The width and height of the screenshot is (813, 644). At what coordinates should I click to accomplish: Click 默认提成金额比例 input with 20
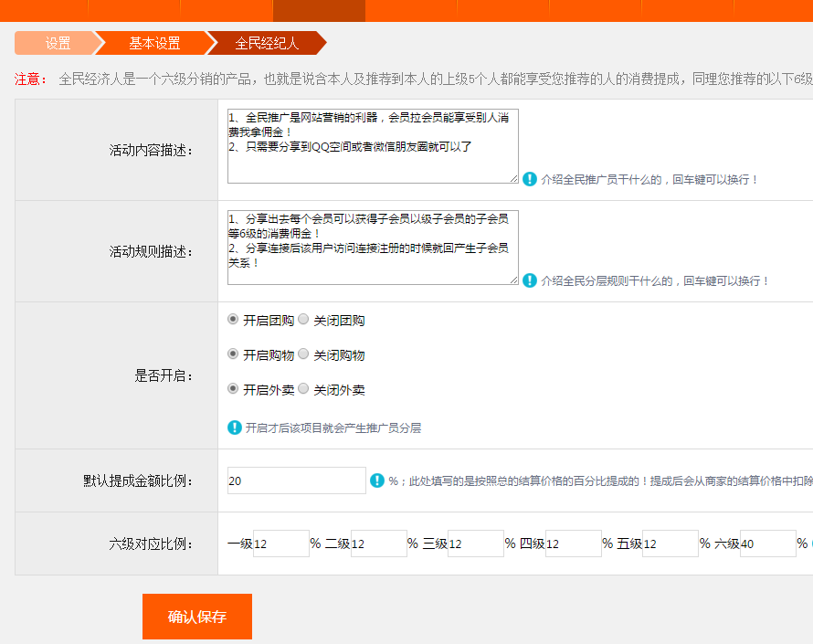[297, 480]
